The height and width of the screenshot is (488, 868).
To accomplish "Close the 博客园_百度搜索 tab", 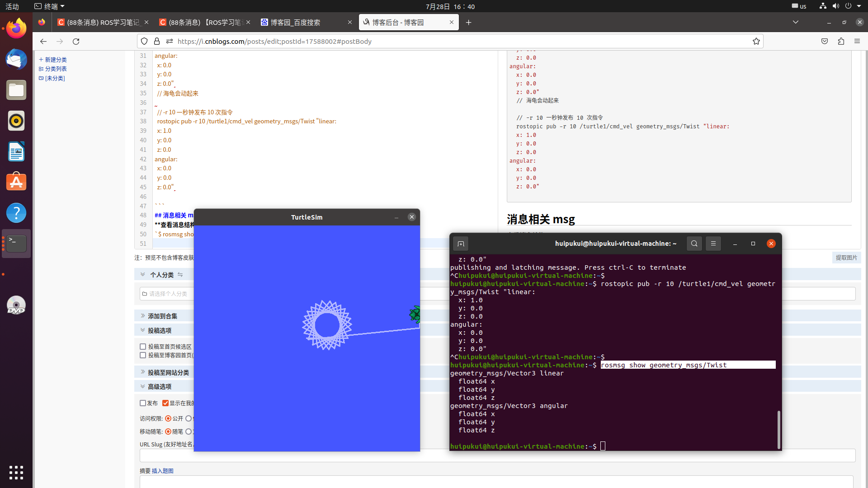I will pyautogui.click(x=350, y=22).
